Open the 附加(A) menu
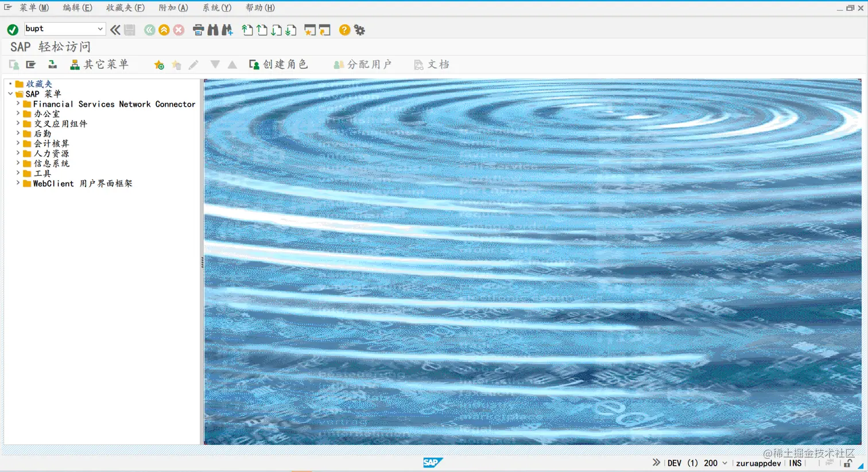This screenshot has height=472, width=868. coord(173,7)
